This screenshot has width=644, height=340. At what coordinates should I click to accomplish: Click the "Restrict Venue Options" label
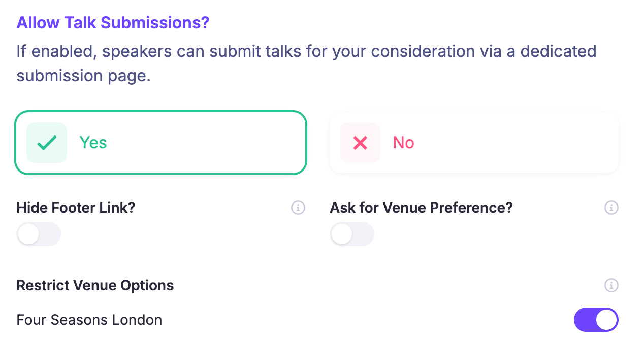tap(95, 285)
